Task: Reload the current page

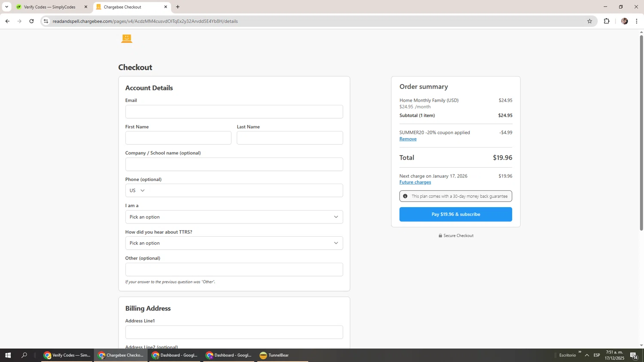Action: [31, 21]
